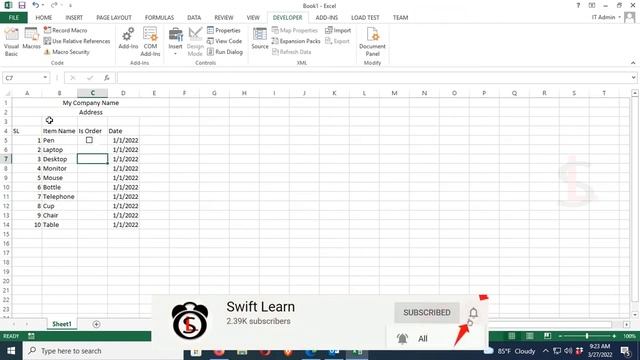Screen dimensions: 640x360
Task: Switch to the LOAD TEST tab
Action: (365, 18)
